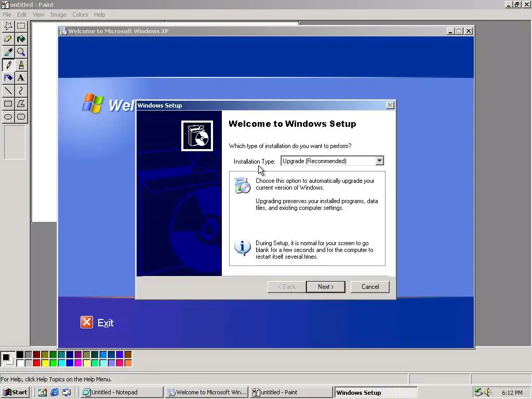Maximize the Welcome to Microsoft Windows XP window

tap(459, 31)
